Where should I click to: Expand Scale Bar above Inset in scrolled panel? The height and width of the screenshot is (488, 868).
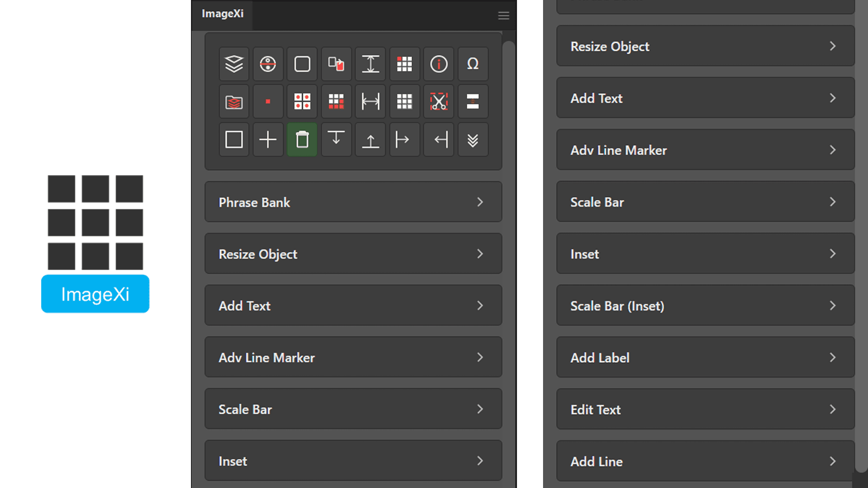point(705,202)
